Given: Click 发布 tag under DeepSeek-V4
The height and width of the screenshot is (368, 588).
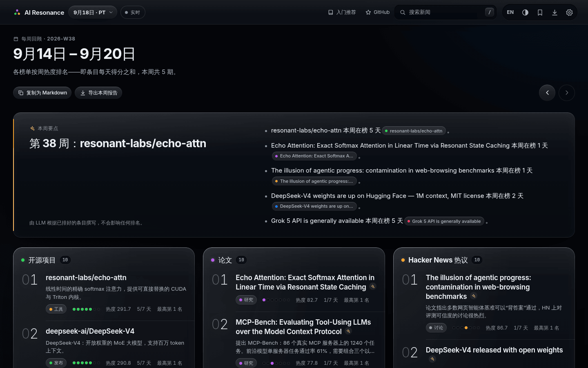Looking at the screenshot, I should [56, 363].
